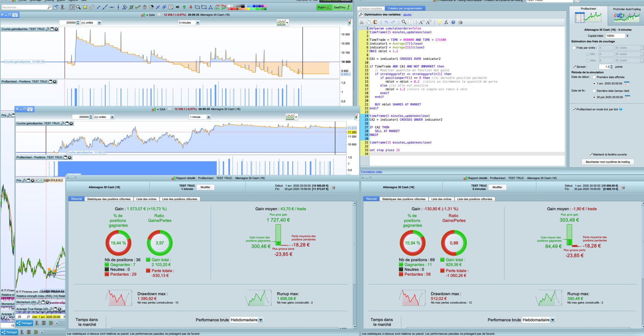Click the alert bell icon in toolbar
Viewport: 644px width, 336px height.
tap(85, 7)
